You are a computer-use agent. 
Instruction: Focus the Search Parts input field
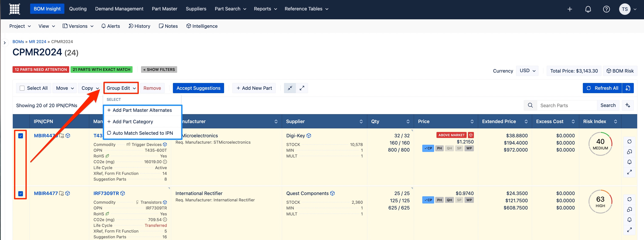(x=567, y=105)
